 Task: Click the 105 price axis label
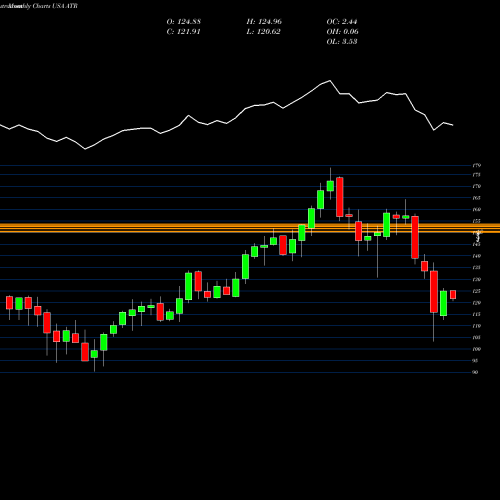[x=476, y=337]
